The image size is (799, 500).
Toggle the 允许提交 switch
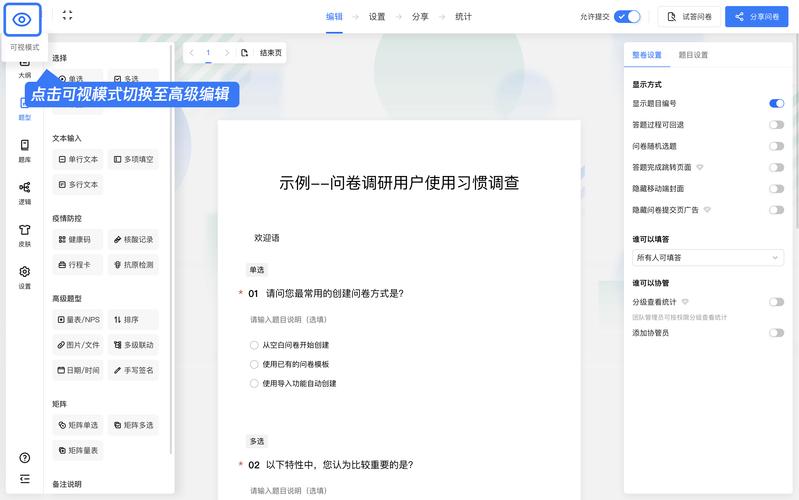[627, 17]
